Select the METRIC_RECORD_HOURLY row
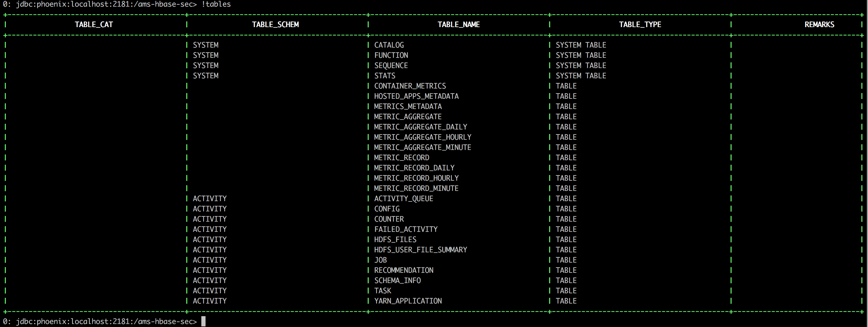The width and height of the screenshot is (868, 327). tap(417, 178)
